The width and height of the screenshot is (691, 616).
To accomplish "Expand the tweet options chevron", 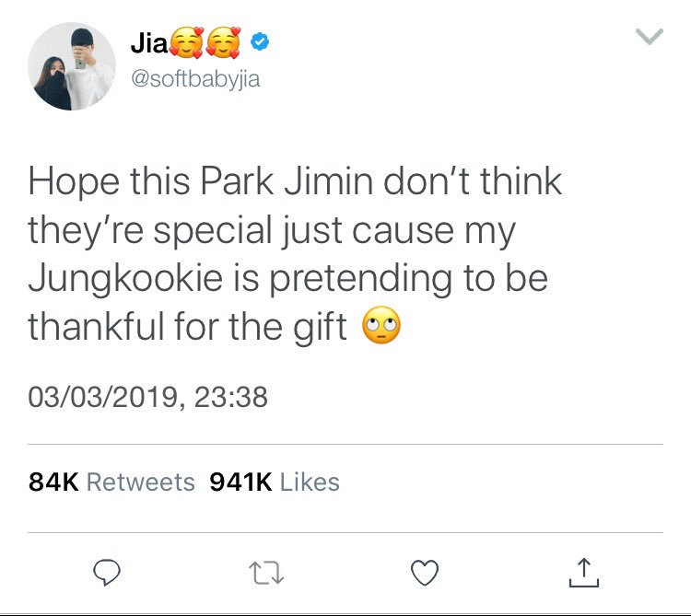I will tap(650, 37).
